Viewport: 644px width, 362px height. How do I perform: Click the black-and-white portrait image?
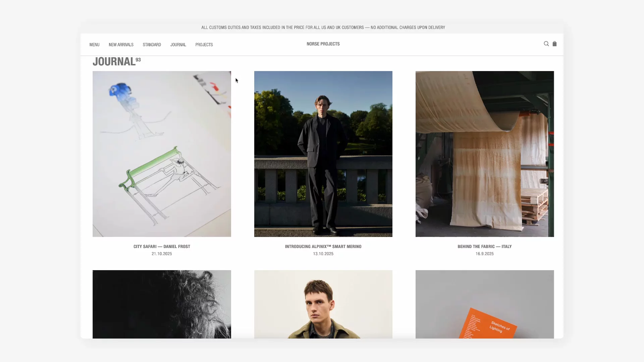pyautogui.click(x=161, y=304)
